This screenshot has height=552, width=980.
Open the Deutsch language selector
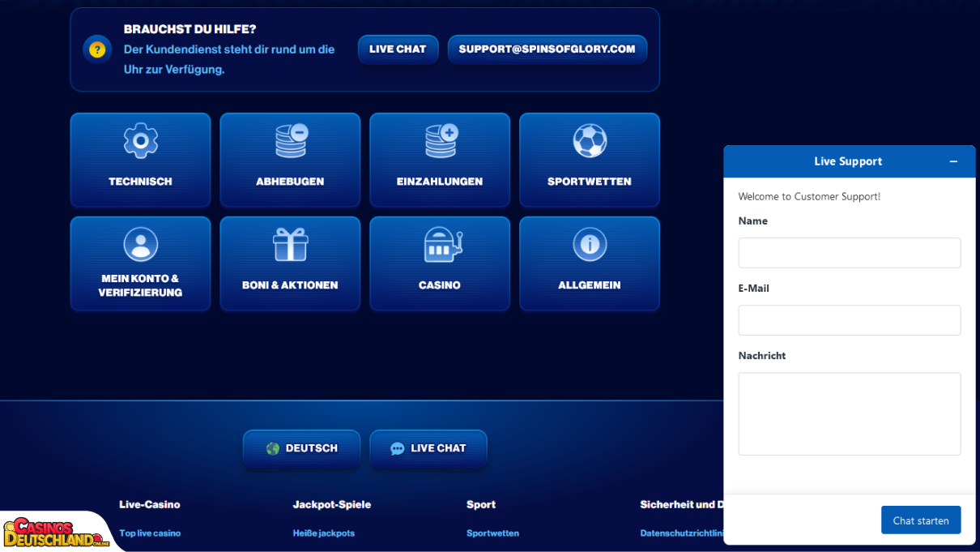(301, 448)
